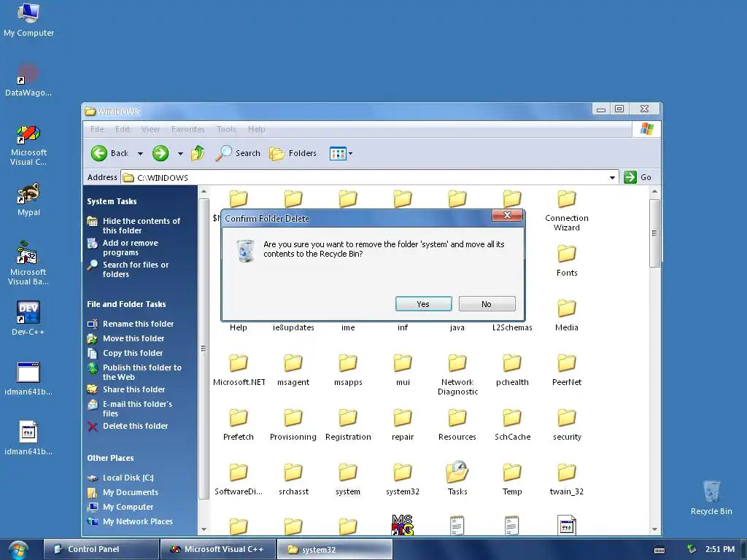Image resolution: width=747 pixels, height=560 pixels.
Task: Open the Tools menu
Action: pyautogui.click(x=226, y=129)
